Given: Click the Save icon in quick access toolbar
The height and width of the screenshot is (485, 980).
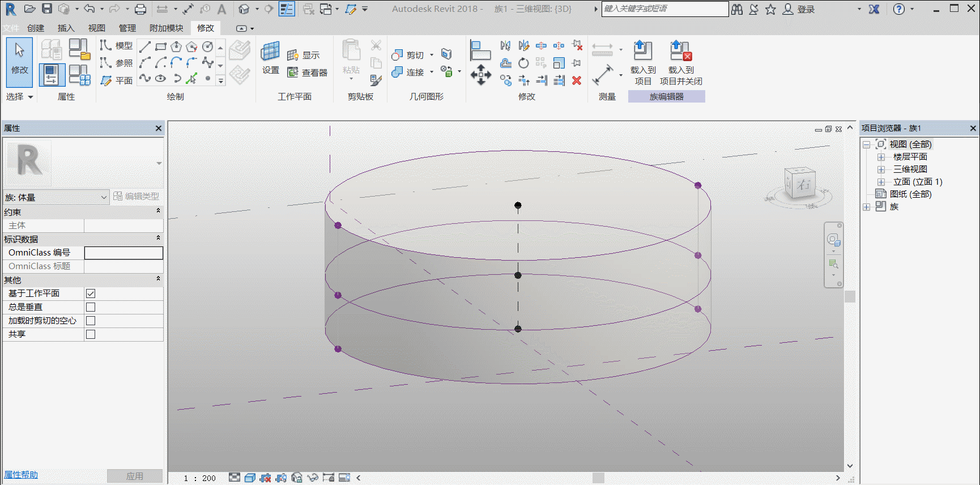Looking at the screenshot, I should (47, 9).
